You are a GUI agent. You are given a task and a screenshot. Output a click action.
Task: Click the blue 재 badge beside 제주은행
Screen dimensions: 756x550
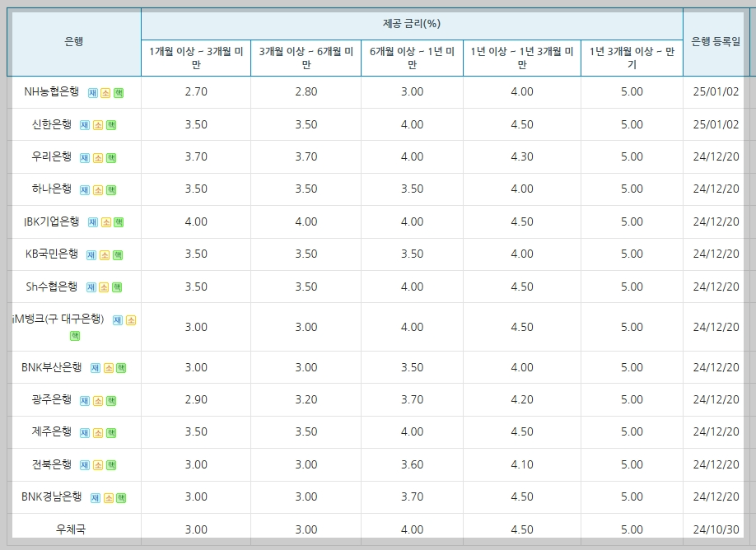tap(85, 433)
